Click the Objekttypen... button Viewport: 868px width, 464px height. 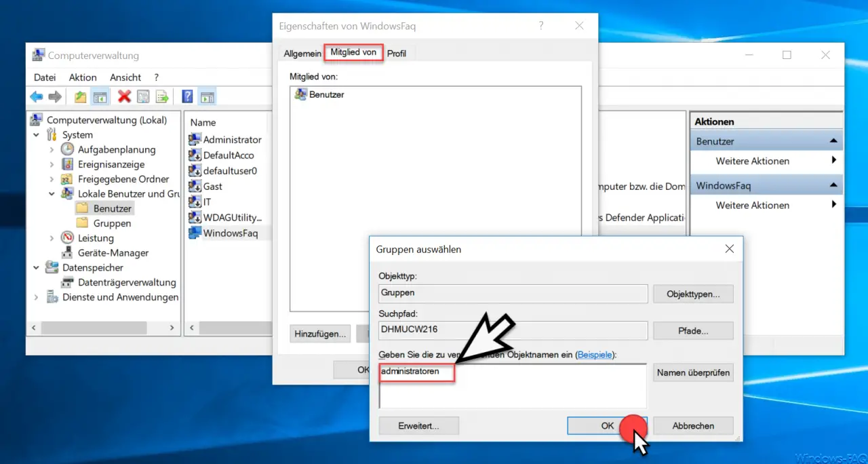click(693, 294)
